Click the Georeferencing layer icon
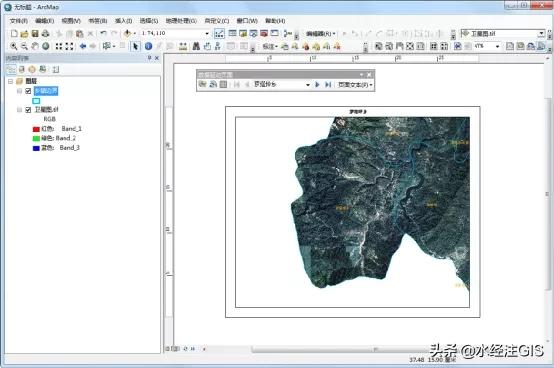Viewport: 554px width, 368px height. pyautogui.click(x=465, y=34)
